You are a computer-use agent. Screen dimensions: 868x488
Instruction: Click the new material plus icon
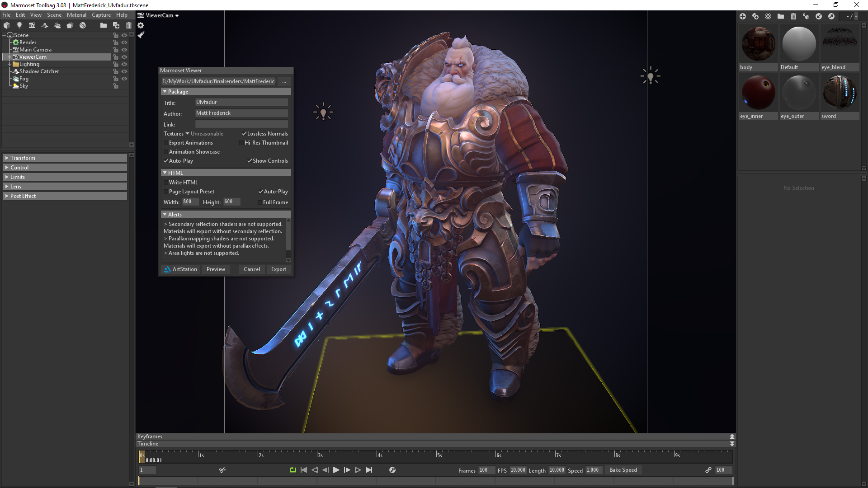tap(742, 16)
